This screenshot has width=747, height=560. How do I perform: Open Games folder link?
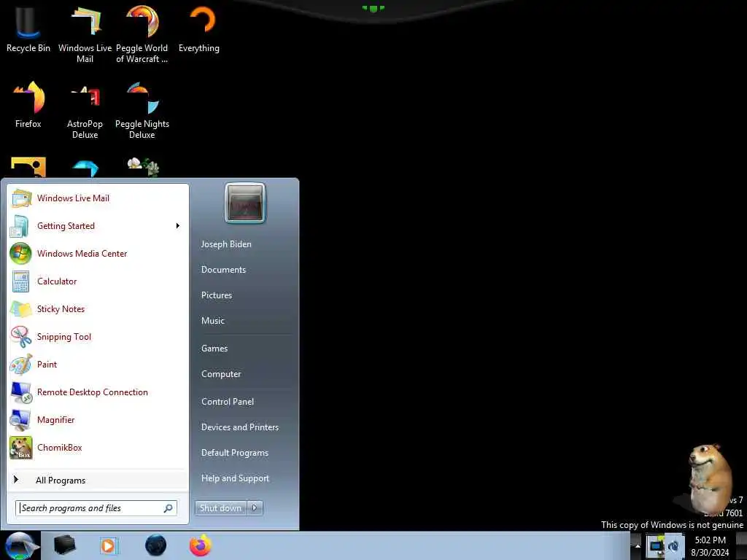tap(214, 349)
